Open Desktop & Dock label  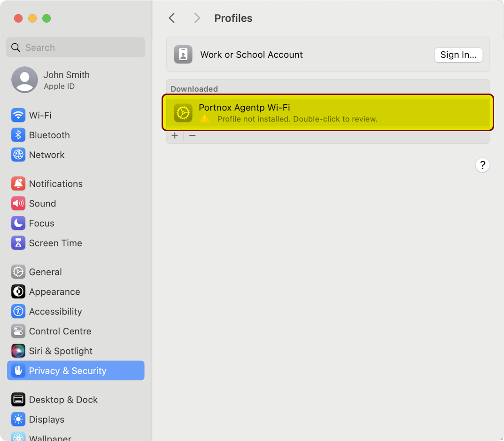(63, 400)
